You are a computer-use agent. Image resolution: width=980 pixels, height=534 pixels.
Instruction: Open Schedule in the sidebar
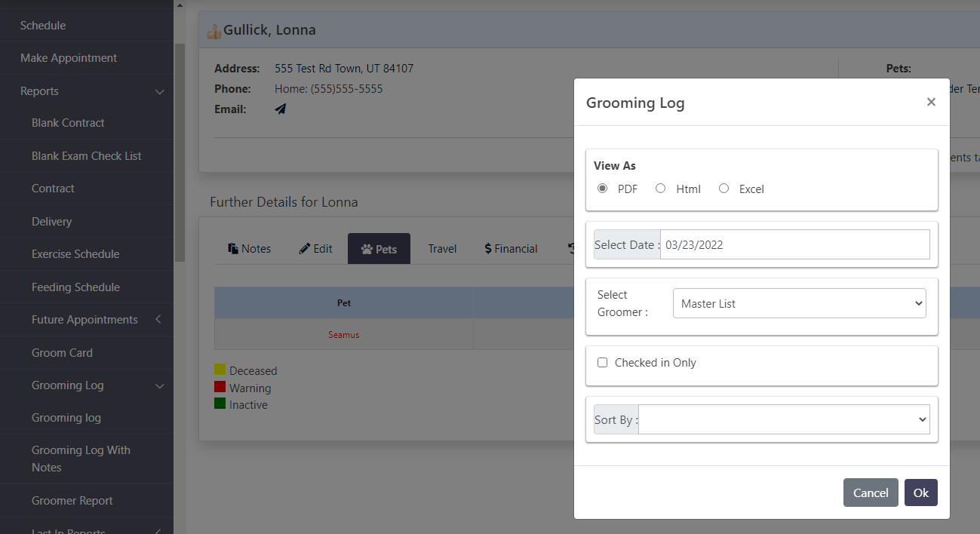coord(43,26)
